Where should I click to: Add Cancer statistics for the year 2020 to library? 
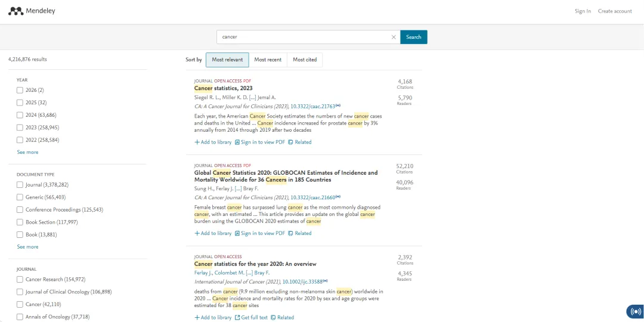[213, 317]
